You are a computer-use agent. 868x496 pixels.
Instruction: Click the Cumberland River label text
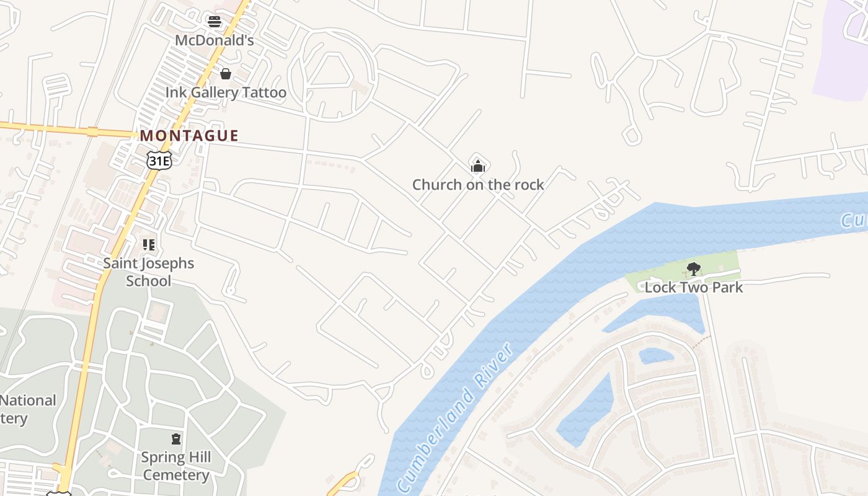pyautogui.click(x=456, y=417)
